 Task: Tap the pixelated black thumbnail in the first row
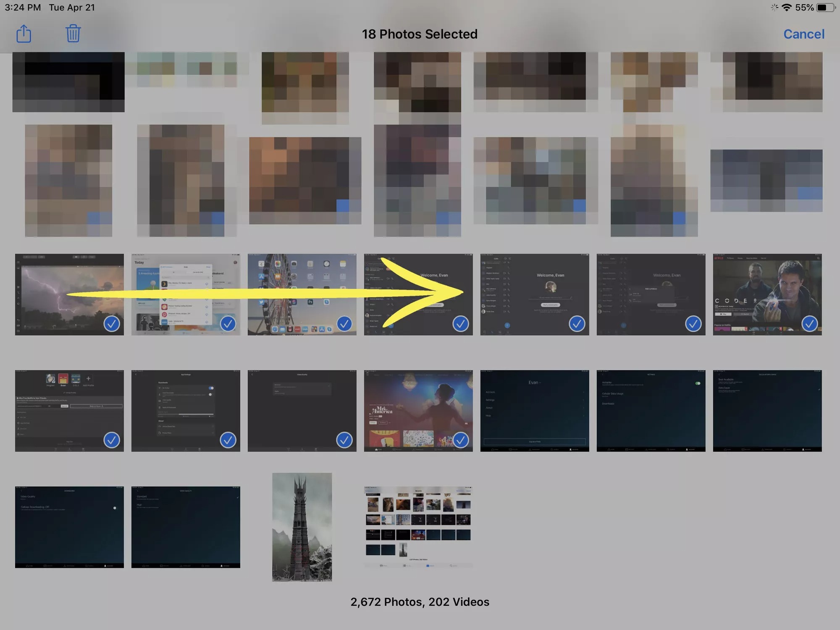pyautogui.click(x=68, y=82)
